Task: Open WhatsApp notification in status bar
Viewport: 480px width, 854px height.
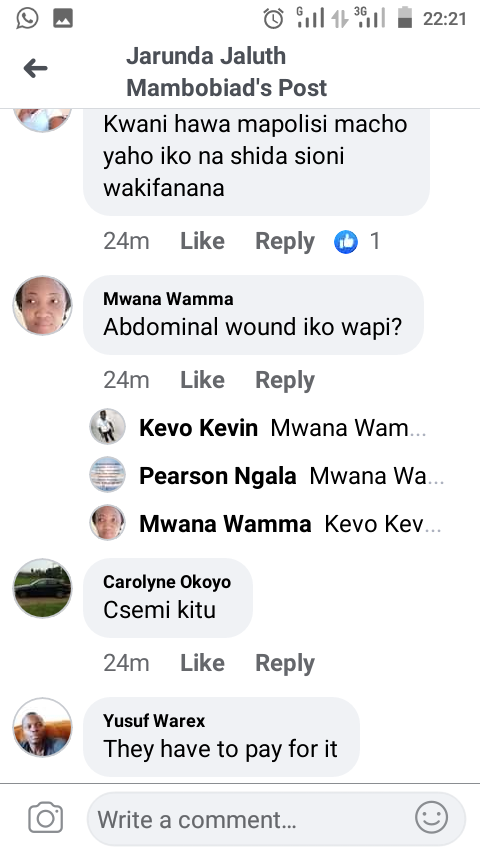Action: click(x=27, y=19)
